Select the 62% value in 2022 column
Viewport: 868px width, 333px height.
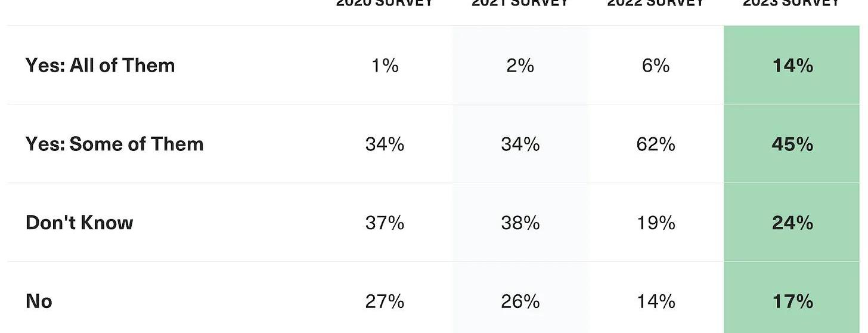pyautogui.click(x=656, y=144)
